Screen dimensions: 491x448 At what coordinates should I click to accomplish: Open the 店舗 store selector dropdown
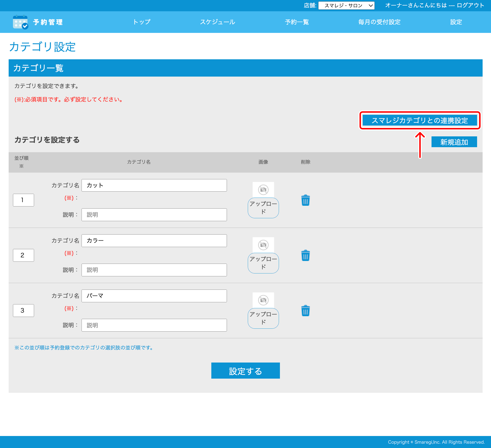346,5
